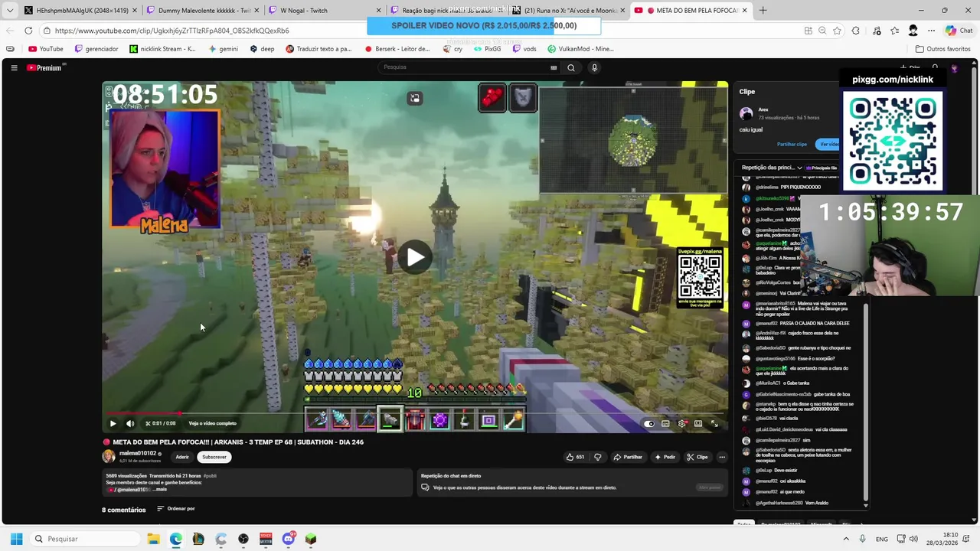Click the Subscrever button
980x551 pixels.
(214, 457)
